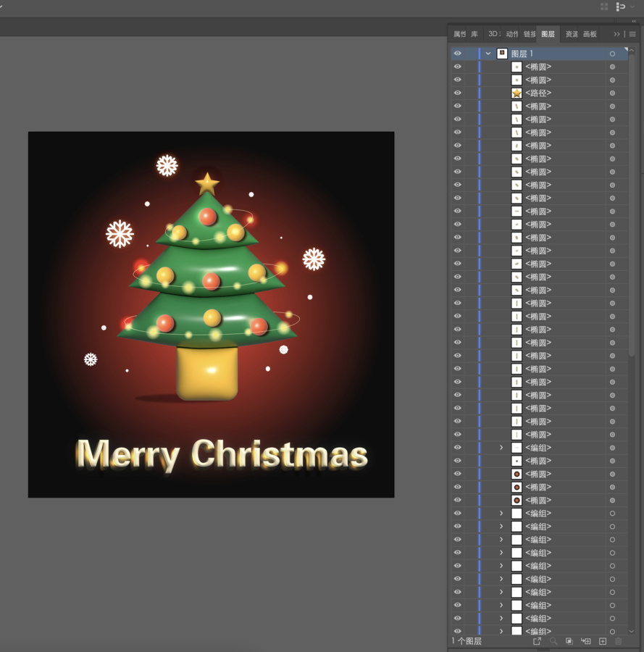The image size is (644, 652).
Task: Switch to the 动作 tab
Action: 511,34
